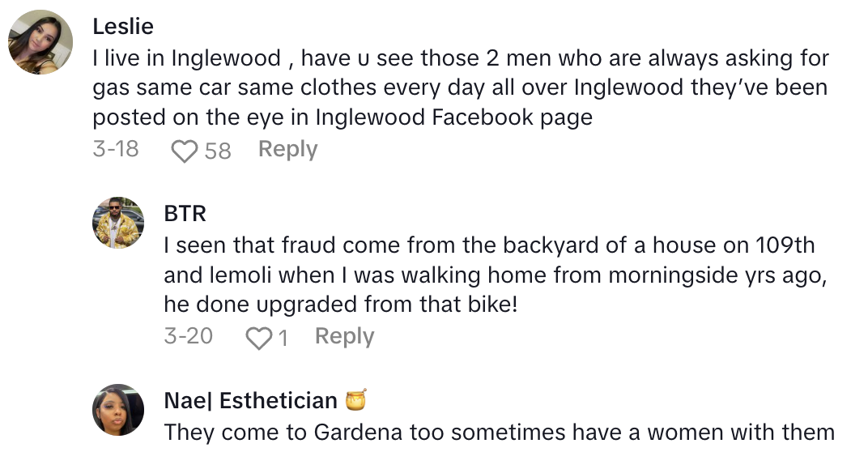Click the like count of 1 on BTR's reply
Screen dimensions: 868x452
click(x=283, y=338)
